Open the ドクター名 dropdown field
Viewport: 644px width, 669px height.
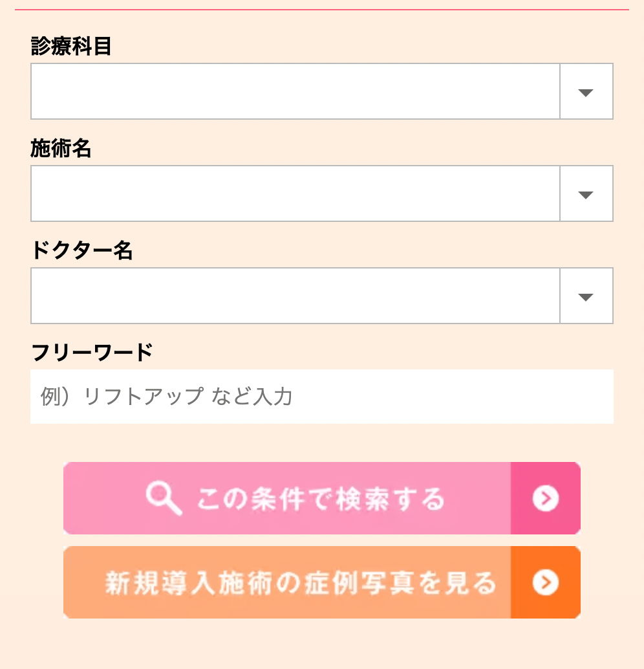click(322, 296)
